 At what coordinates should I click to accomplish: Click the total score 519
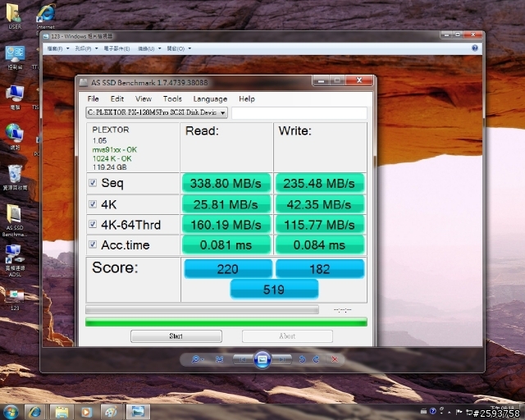pos(274,290)
